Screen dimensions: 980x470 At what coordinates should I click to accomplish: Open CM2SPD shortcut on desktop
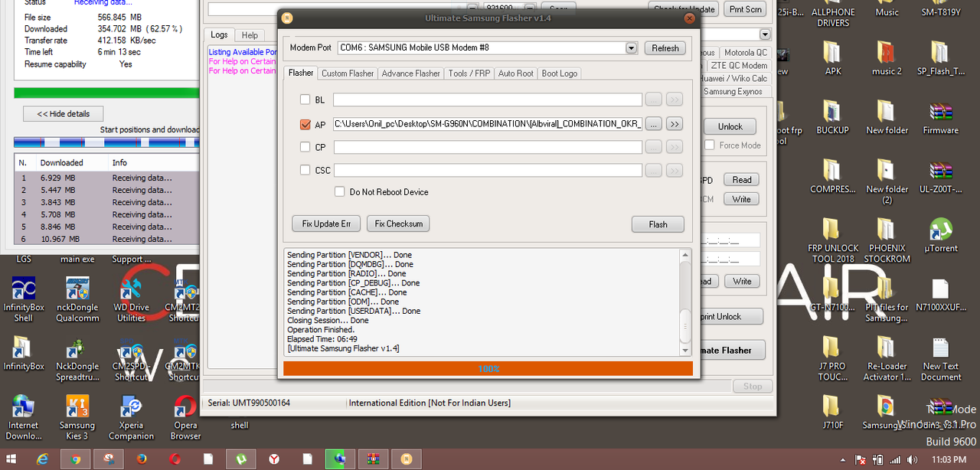(x=131, y=358)
